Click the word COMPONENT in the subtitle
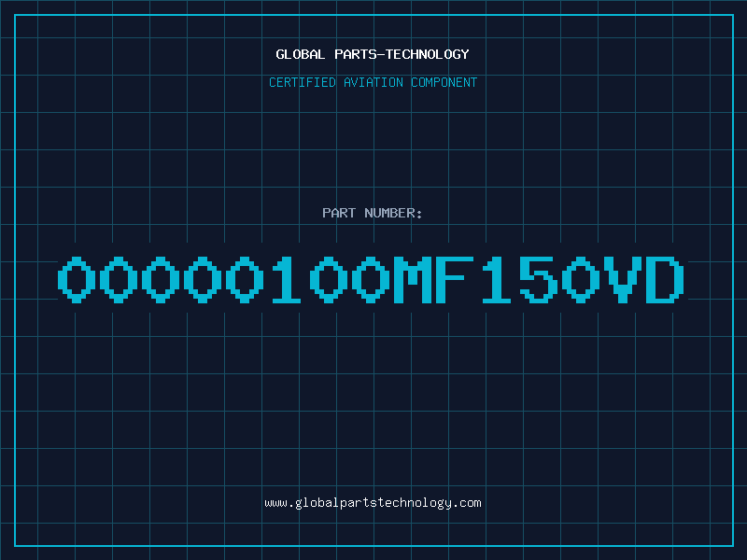 pos(444,82)
